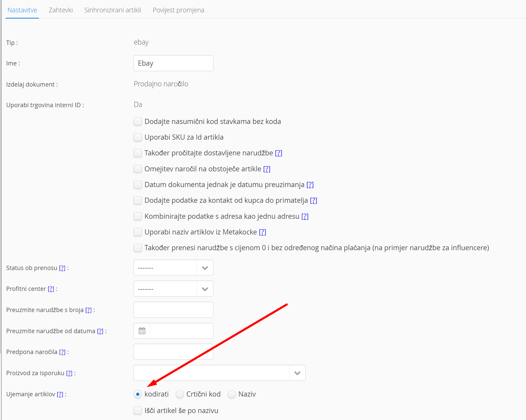Go to Povijest promjena tab
Screen dimensions: 526x420
(178, 10)
